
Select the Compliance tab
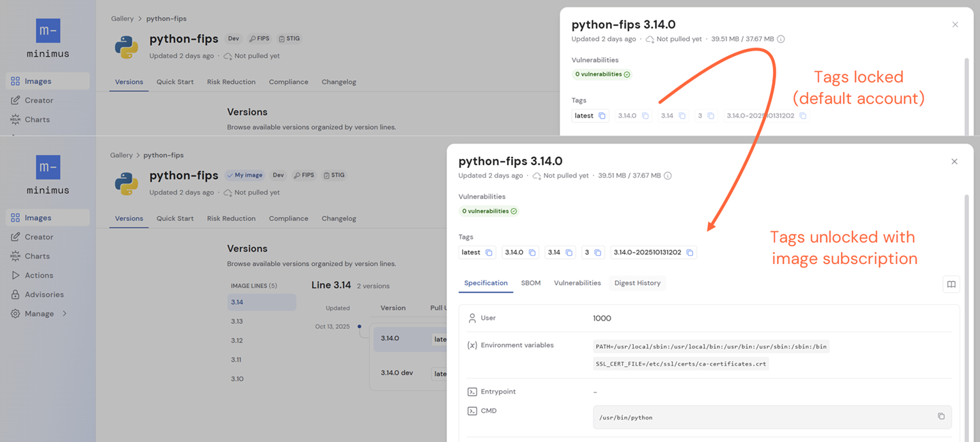pyautogui.click(x=288, y=218)
